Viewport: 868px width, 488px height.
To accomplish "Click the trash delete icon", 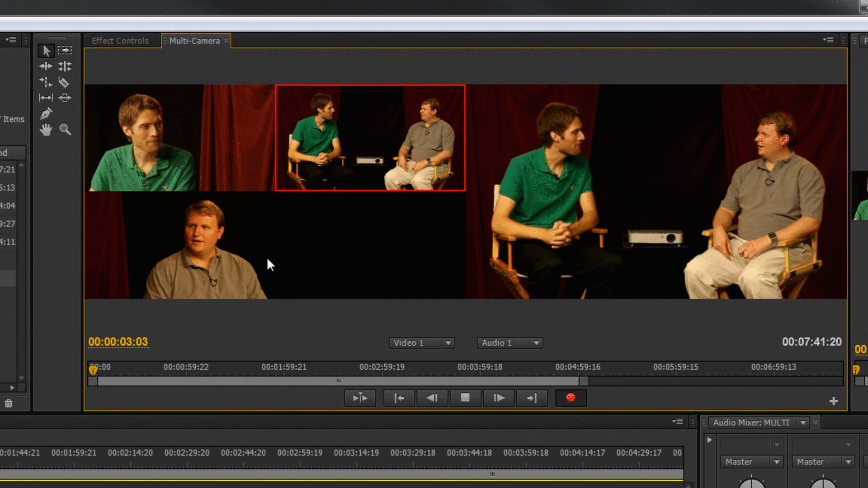I will [9, 404].
